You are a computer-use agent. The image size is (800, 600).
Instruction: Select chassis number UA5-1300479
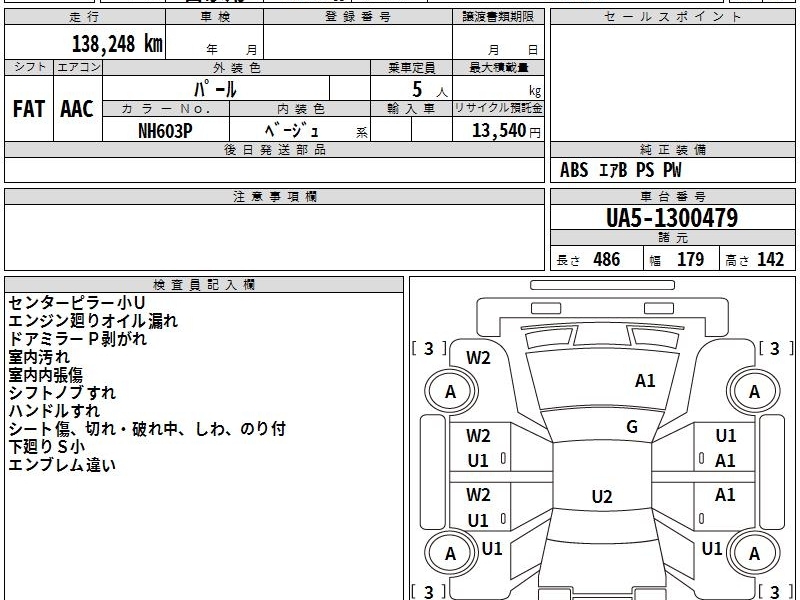[x=672, y=218]
